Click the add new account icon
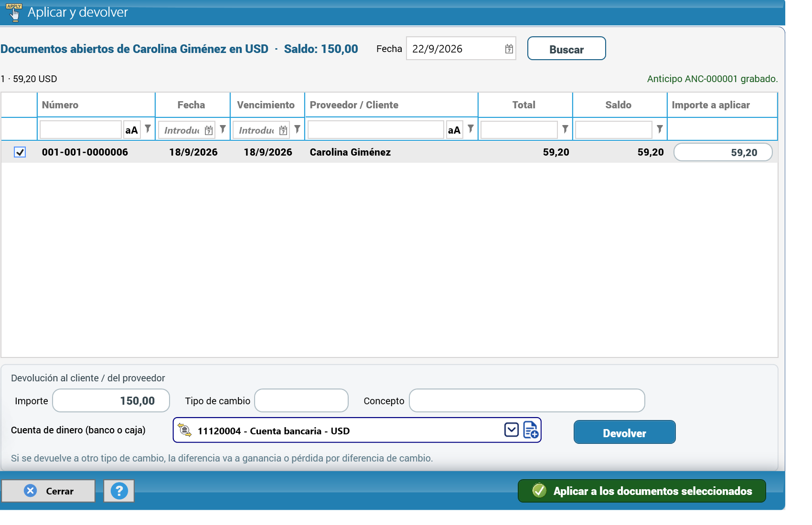The height and width of the screenshot is (525, 812). (531, 430)
